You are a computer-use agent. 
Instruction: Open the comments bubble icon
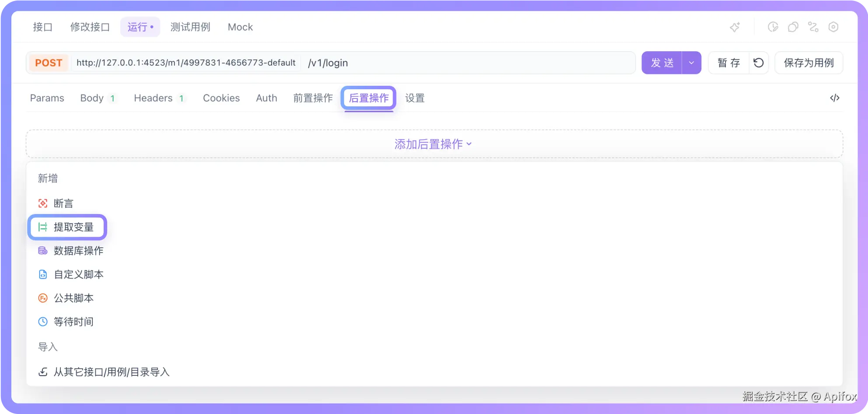pos(793,27)
